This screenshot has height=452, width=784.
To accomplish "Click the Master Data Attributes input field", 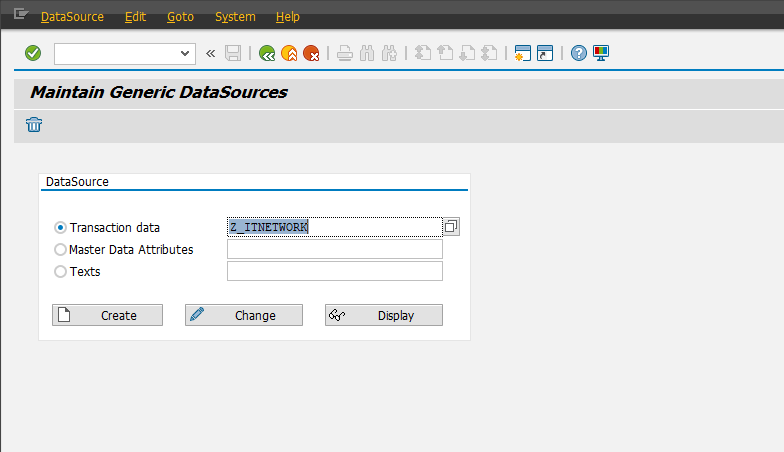I will click(x=334, y=249).
